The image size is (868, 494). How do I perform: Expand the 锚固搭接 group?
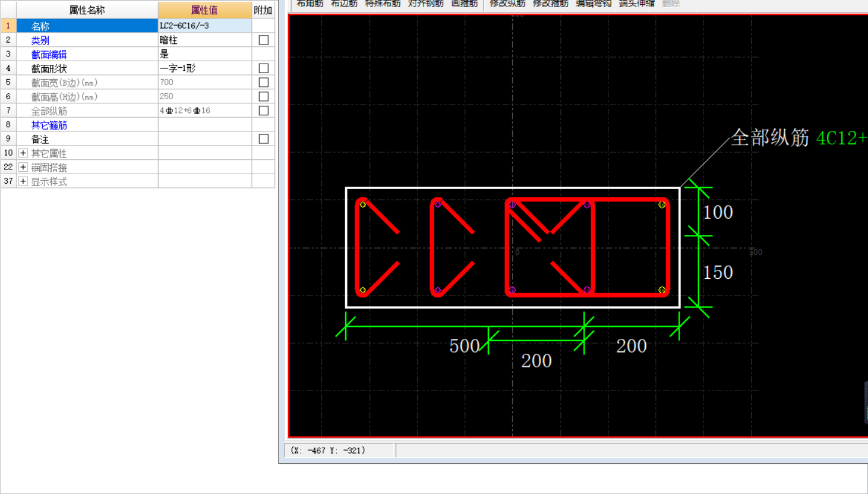pyautogui.click(x=23, y=167)
